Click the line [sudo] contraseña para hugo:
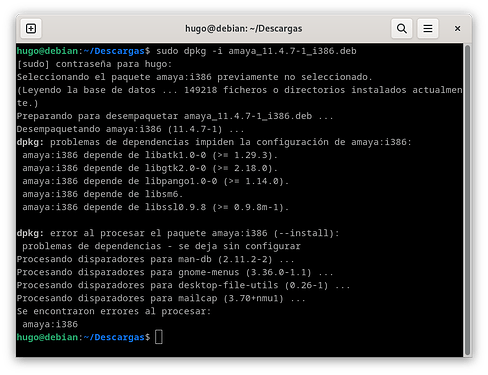The height and width of the screenshot is (375, 488). pyautogui.click(x=94, y=64)
